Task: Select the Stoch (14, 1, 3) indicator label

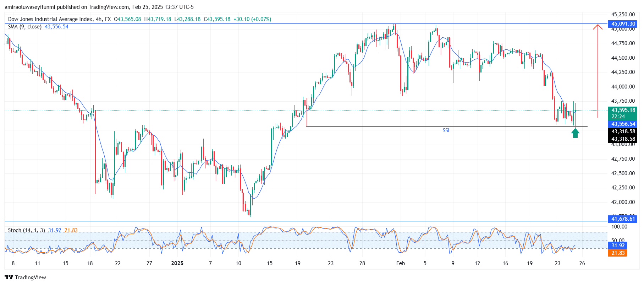Action: (27, 230)
